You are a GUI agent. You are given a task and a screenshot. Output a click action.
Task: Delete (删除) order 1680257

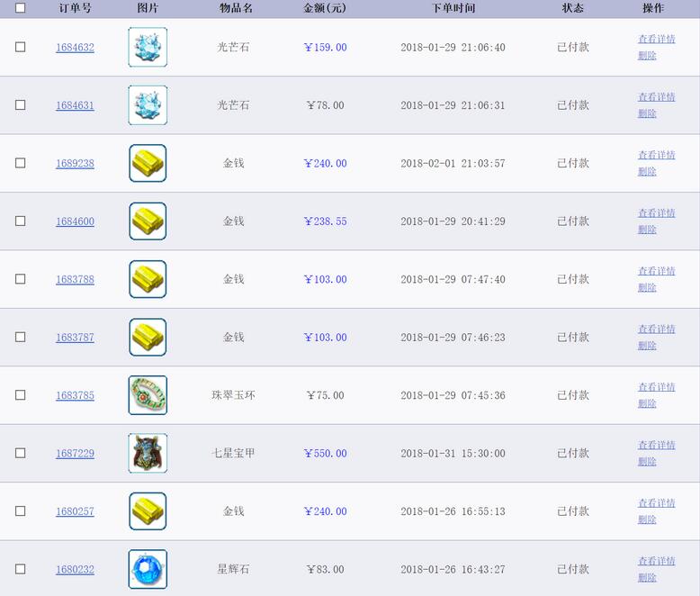647,519
